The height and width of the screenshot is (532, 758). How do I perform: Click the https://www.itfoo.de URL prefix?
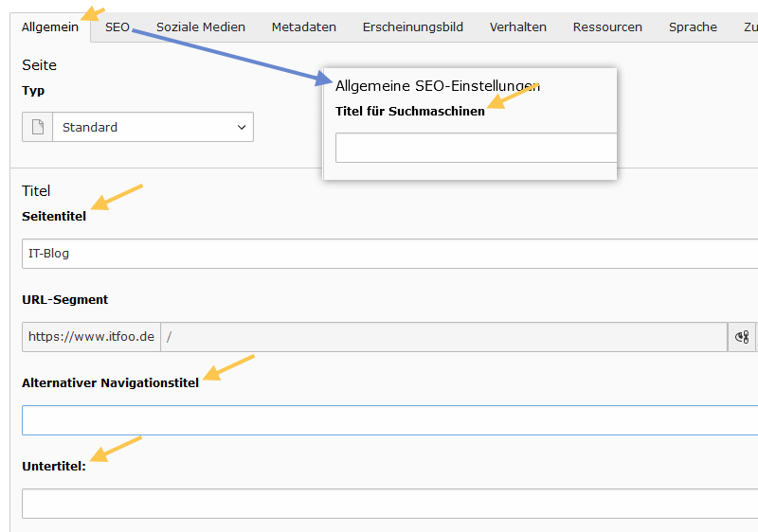(91, 337)
